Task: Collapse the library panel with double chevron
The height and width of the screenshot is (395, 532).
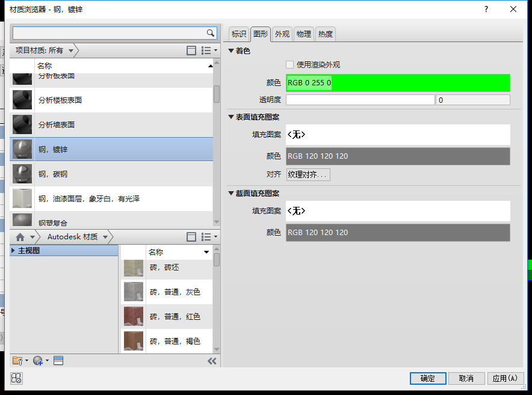Action: click(x=212, y=361)
